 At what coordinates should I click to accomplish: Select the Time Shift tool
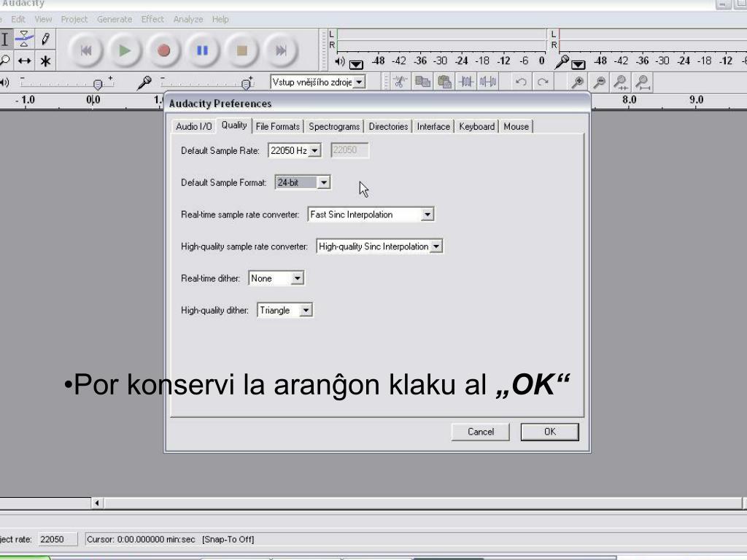pos(24,61)
